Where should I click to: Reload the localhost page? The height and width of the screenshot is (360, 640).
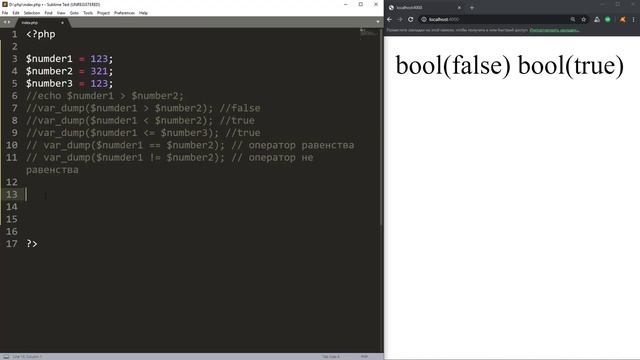tap(411, 19)
